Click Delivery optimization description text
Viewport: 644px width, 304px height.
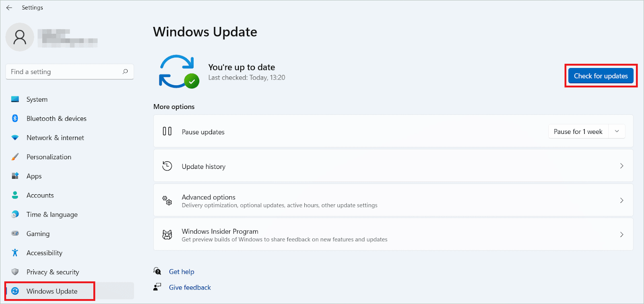tap(279, 205)
